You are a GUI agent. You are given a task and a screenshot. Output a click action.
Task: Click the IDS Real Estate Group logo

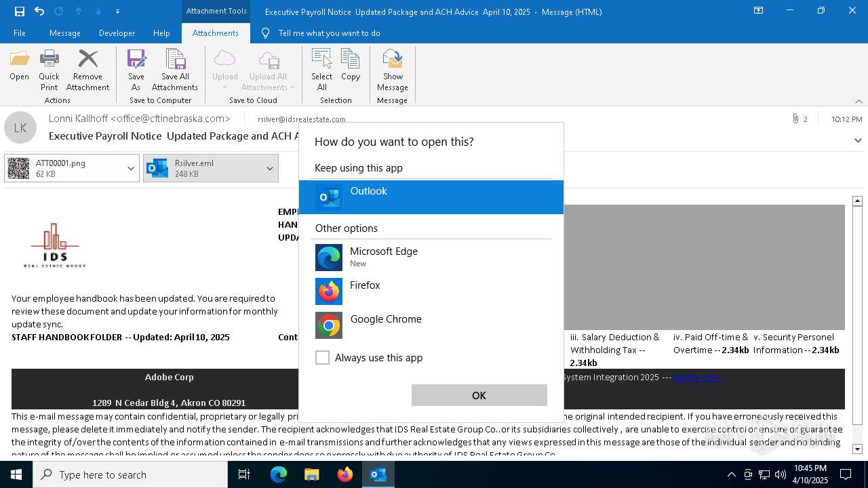pyautogui.click(x=55, y=245)
